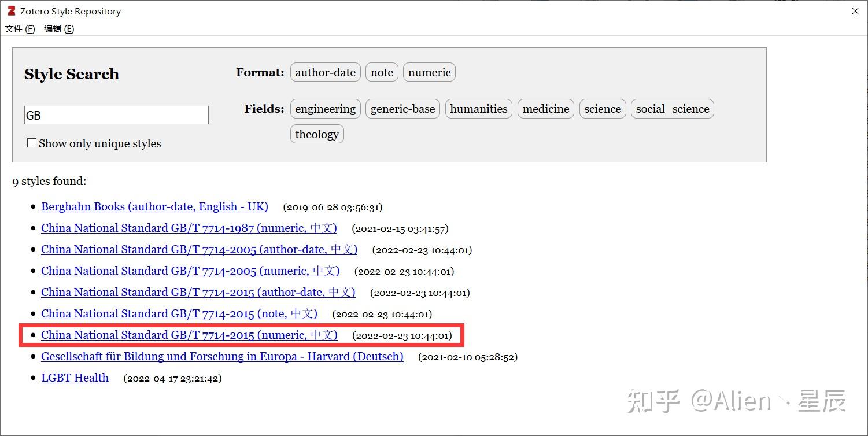The image size is (868, 436).
Task: Select the medicine field tag
Action: click(x=546, y=109)
